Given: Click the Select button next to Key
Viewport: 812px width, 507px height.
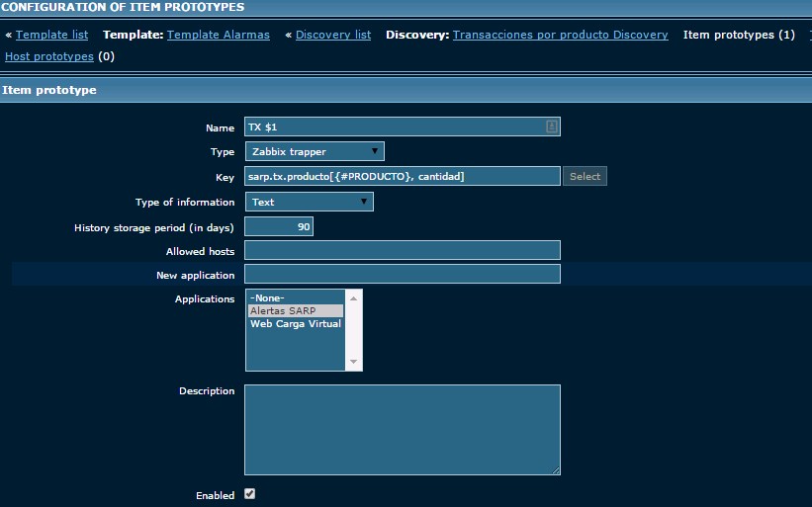Looking at the screenshot, I should click(x=585, y=176).
